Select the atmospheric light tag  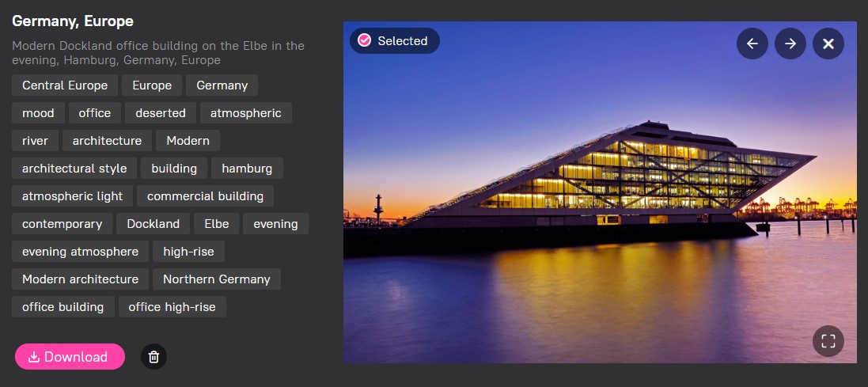(73, 196)
